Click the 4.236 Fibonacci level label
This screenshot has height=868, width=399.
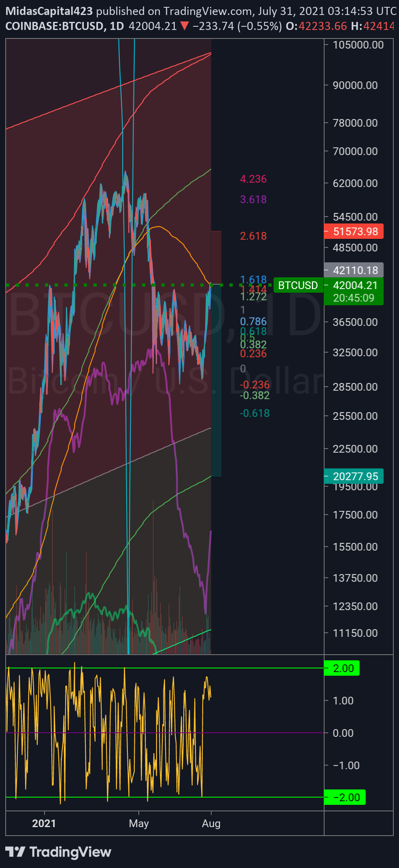coord(253,179)
